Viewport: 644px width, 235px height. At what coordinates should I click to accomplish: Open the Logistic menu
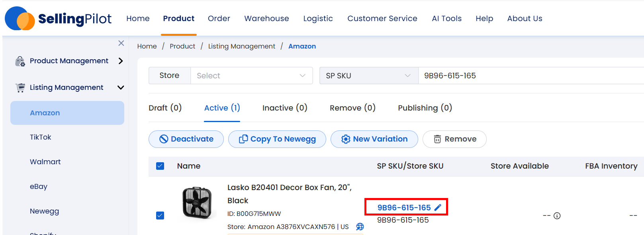[x=318, y=18]
